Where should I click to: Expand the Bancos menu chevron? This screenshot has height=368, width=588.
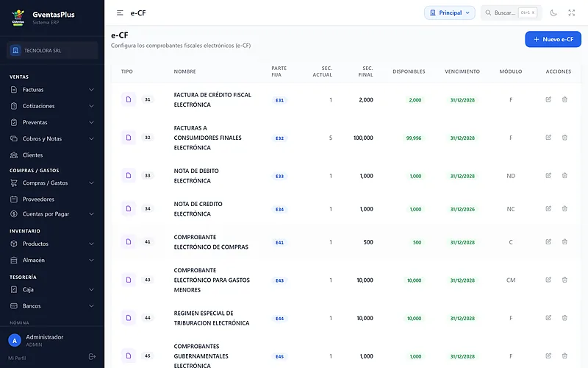tap(91, 306)
